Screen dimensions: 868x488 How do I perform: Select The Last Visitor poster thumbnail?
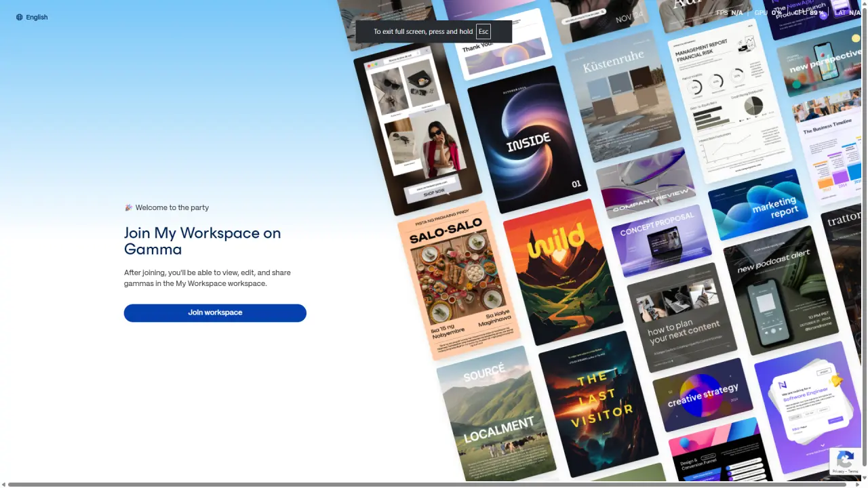click(x=598, y=404)
